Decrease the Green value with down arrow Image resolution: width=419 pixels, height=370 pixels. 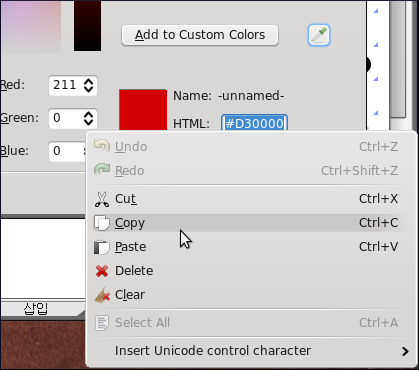click(88, 122)
